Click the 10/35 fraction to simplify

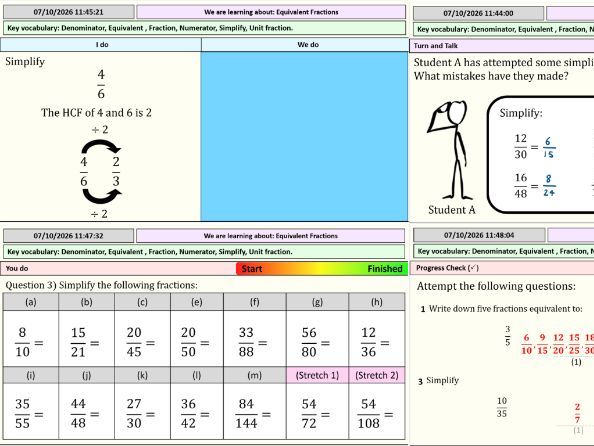(x=502, y=407)
